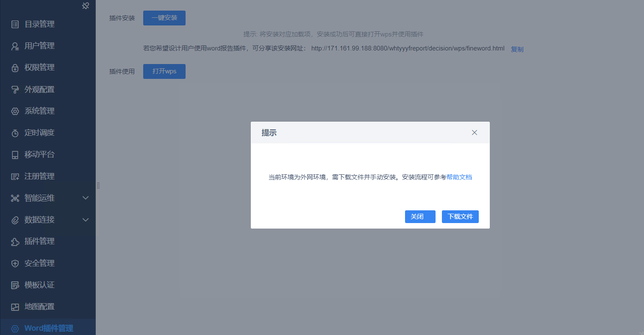Go to 注册管理 in the sidebar
The width and height of the screenshot is (644, 335).
(48, 176)
